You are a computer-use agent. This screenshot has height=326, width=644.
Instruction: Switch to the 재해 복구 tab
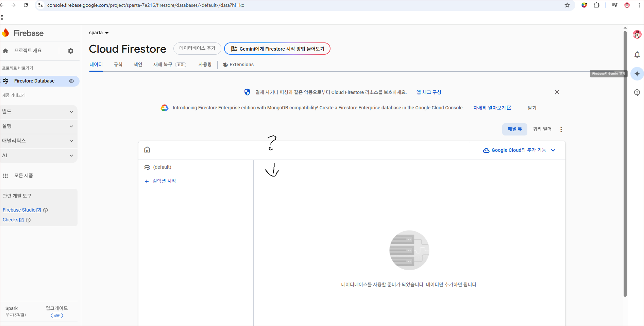coord(170,65)
